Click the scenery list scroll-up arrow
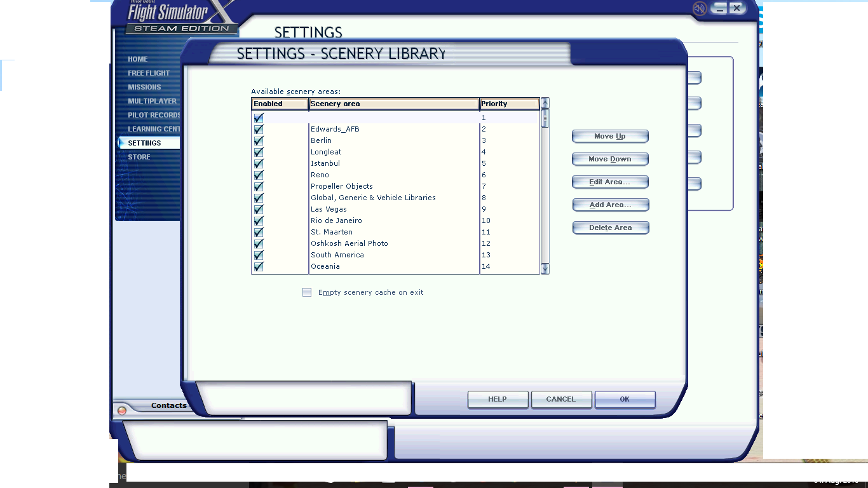The height and width of the screenshot is (488, 868). pyautogui.click(x=545, y=103)
